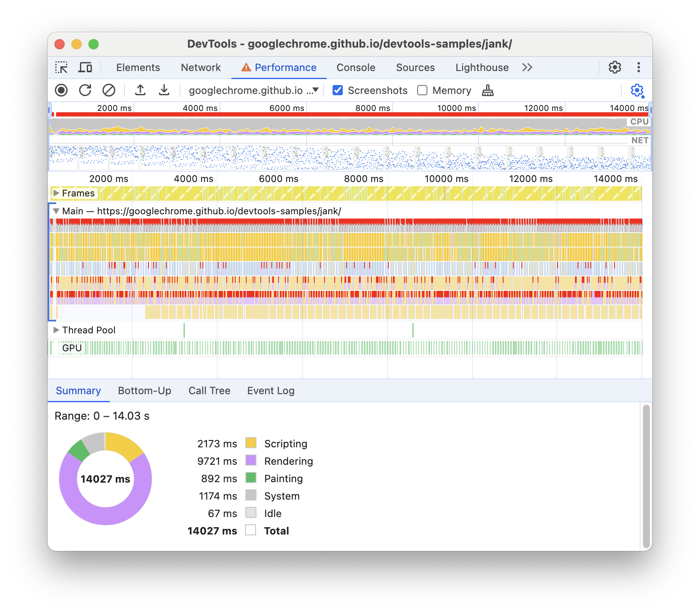Expand the Frames track
700x614 pixels.
click(x=56, y=193)
